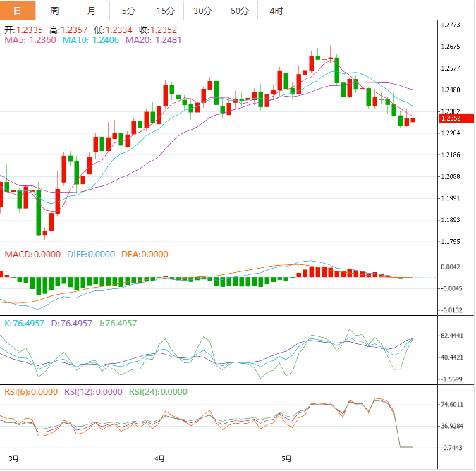Screen dimensions: 476x471
Task: Select the 4时 timeframe tab
Action: tap(276, 11)
